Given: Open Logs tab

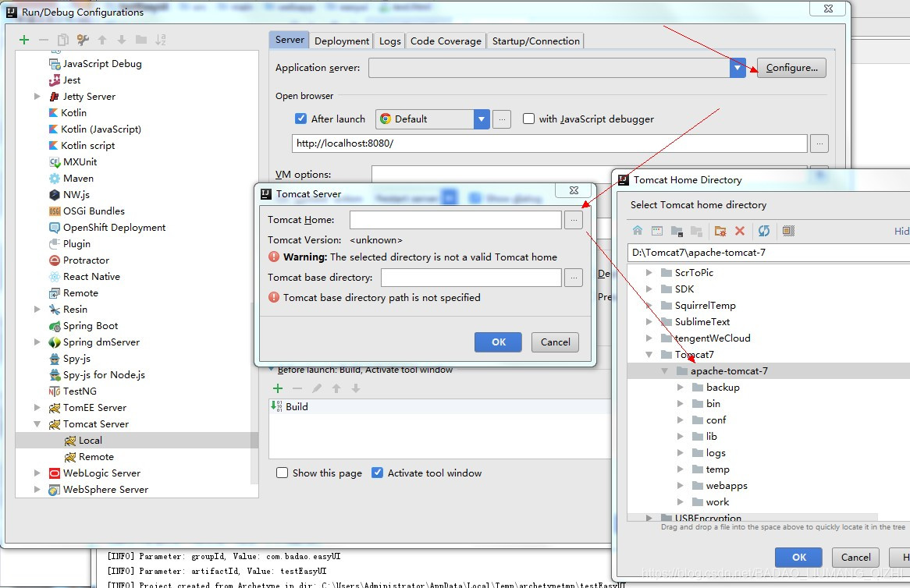Looking at the screenshot, I should (x=389, y=41).
